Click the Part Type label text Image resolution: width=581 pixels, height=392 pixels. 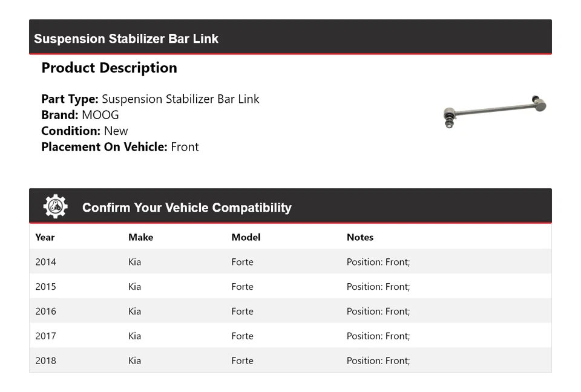coord(70,99)
